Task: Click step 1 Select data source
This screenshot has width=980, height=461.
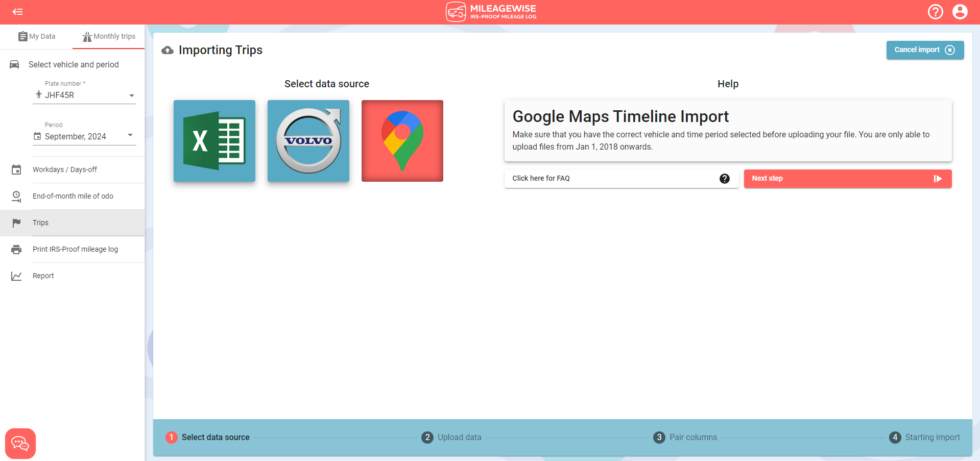Action: [208, 438]
